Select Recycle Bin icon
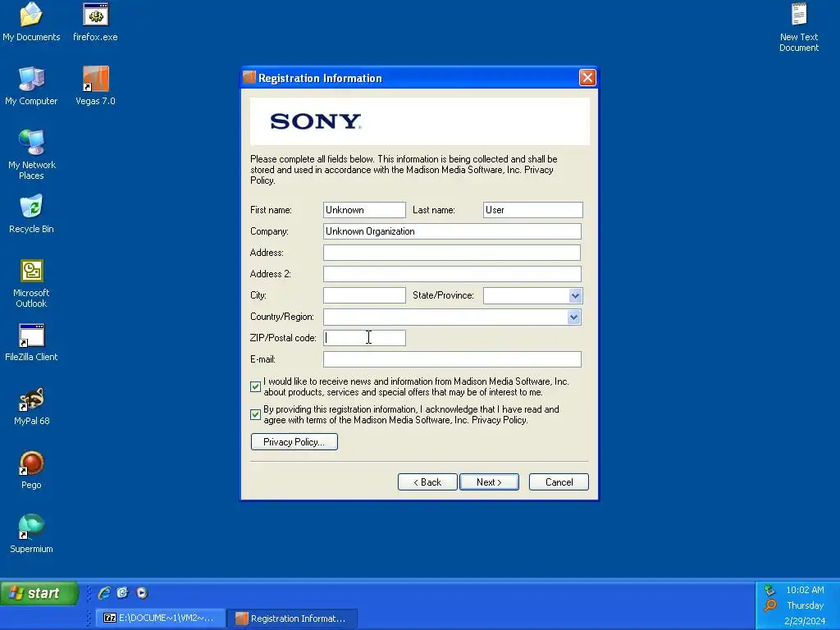The height and width of the screenshot is (630, 840). tap(31, 214)
